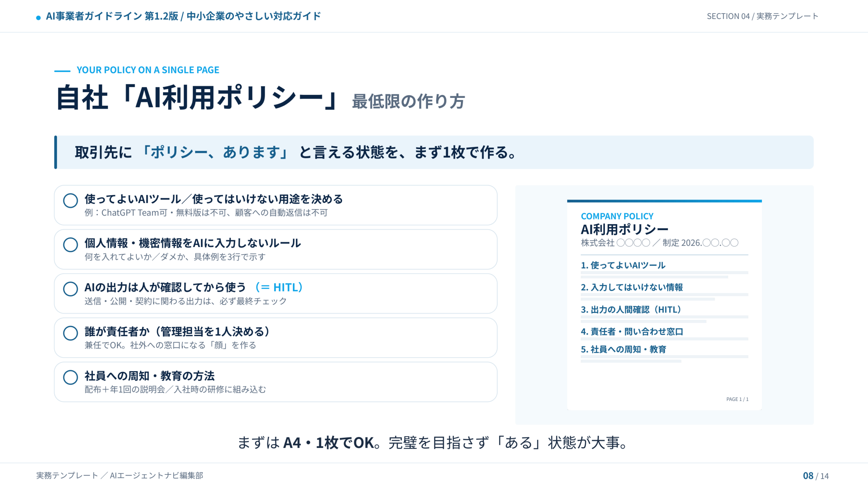This screenshot has width=868, height=488.
Task: Click the white policy document preview thumbnail
Action: 664,305
